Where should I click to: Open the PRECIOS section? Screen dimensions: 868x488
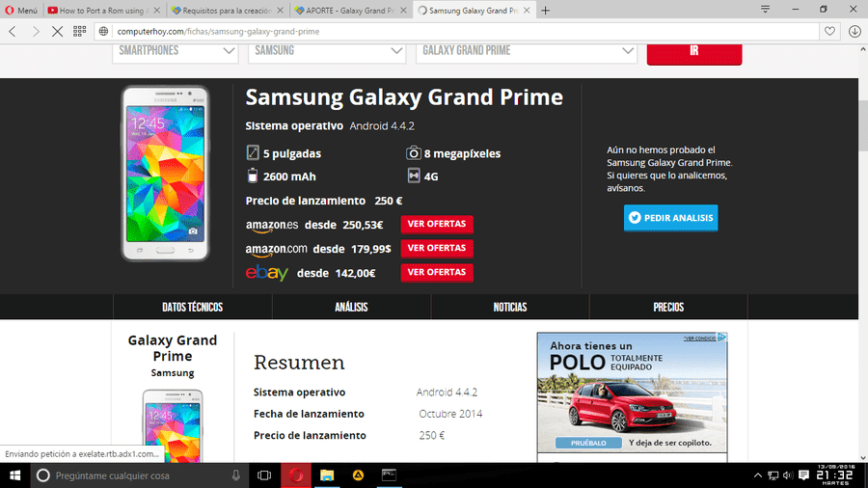tap(668, 307)
